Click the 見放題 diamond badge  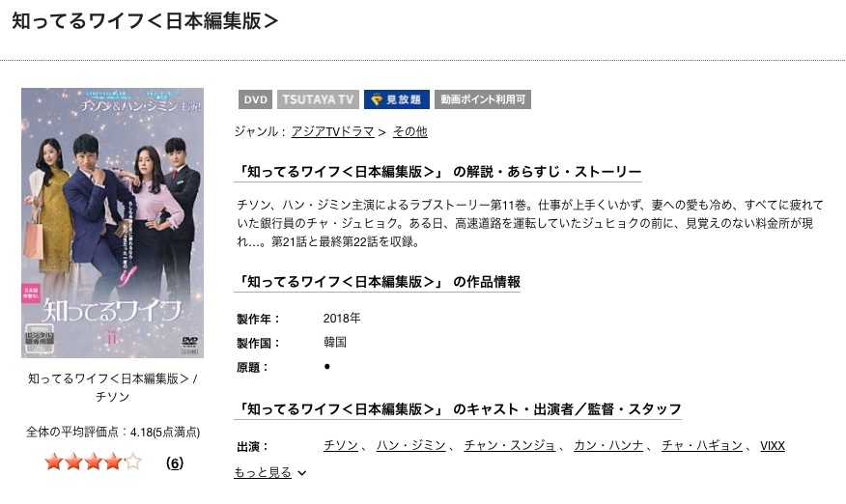click(397, 99)
